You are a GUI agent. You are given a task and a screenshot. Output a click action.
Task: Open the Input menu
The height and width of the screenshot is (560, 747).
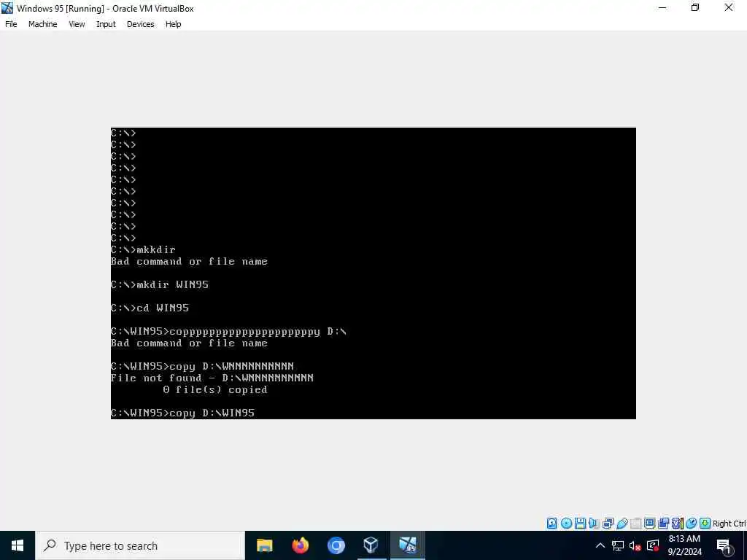106,24
